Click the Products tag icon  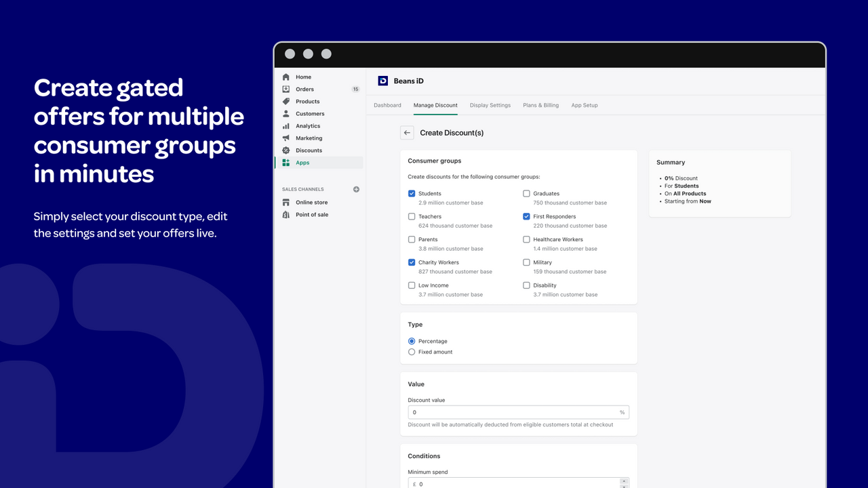pyautogui.click(x=286, y=102)
